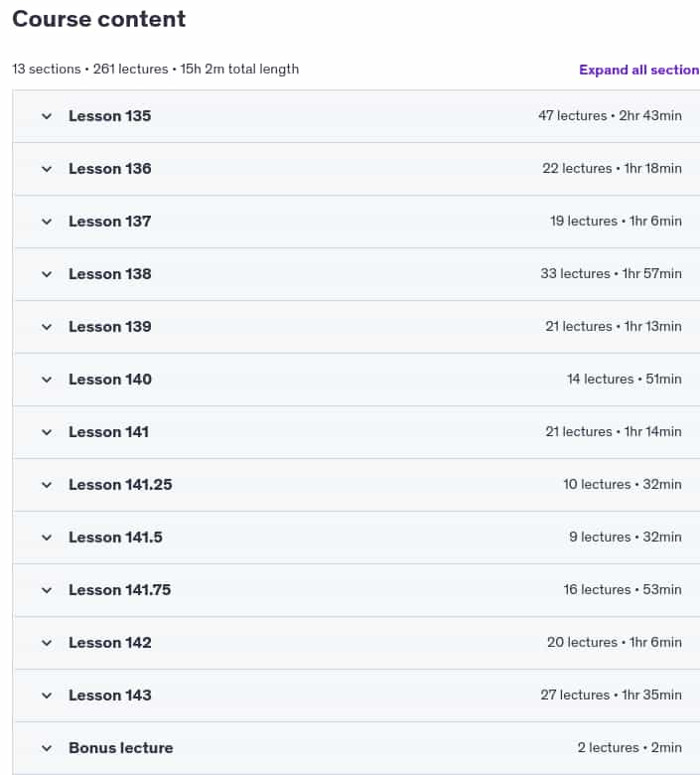The height and width of the screenshot is (775, 700).
Task: Expand the Lesson 141.25 section chevron
Action: 47,485
